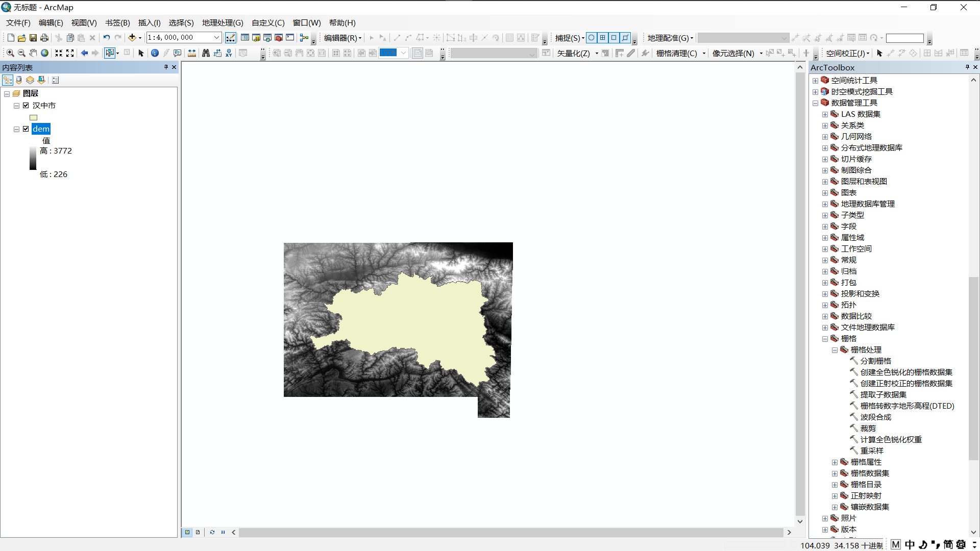Viewport: 980px width, 551px height.
Task: Open the 裁剪 tool in ArcToolbox
Action: pyautogui.click(x=868, y=429)
